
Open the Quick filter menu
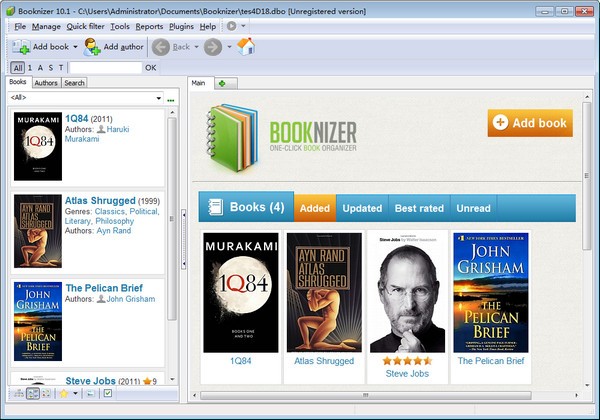(85, 26)
